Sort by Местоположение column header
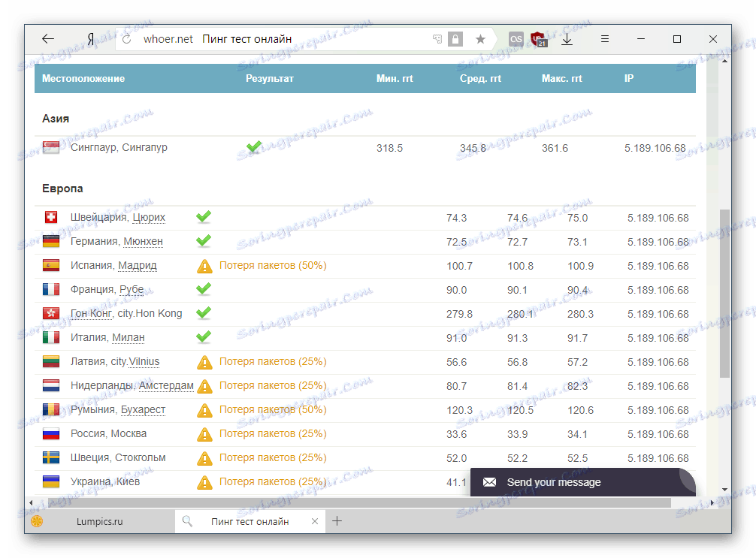 [83, 79]
